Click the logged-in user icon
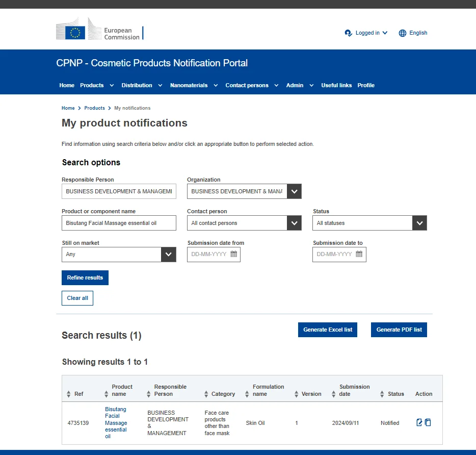The width and height of the screenshot is (476, 455). 349,33
